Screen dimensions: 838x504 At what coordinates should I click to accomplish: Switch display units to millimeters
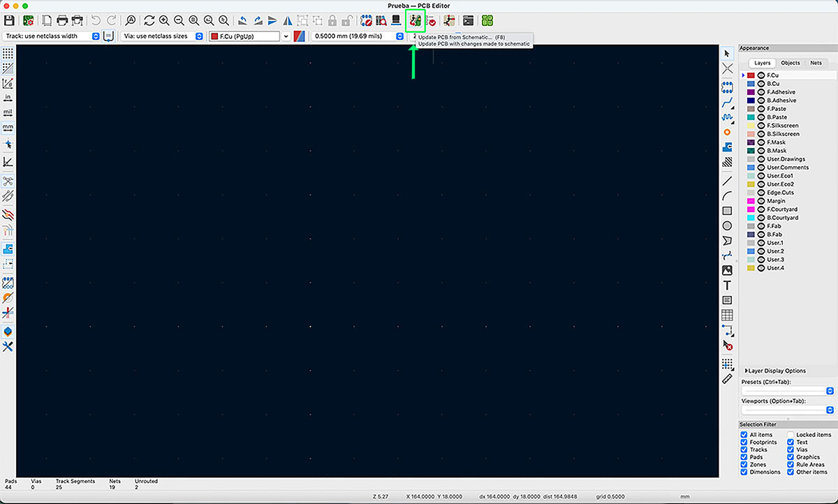point(8,128)
